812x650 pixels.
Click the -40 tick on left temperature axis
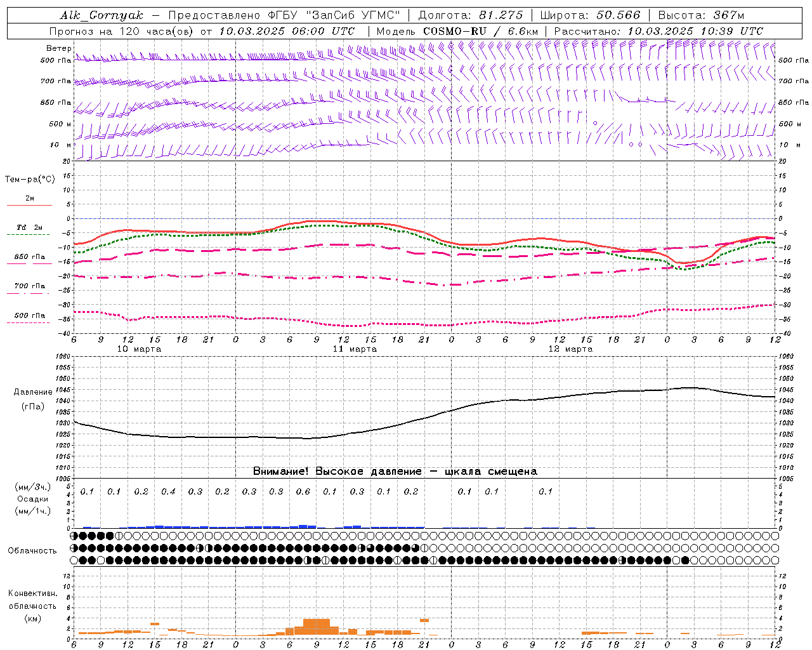pyautogui.click(x=65, y=333)
